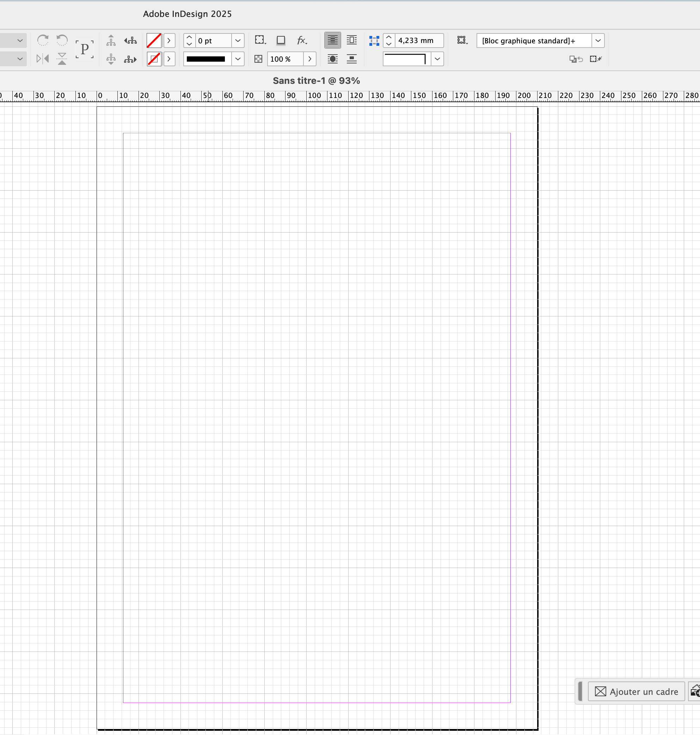
Task: Select the Rotate 90° clockwise icon
Action: [x=43, y=39]
